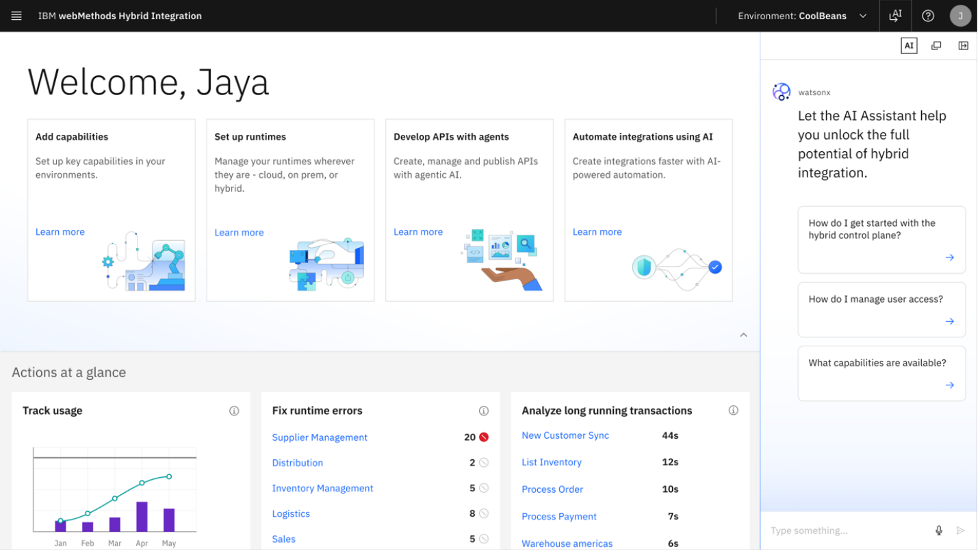Click the status icon in Sales row

coord(484,539)
